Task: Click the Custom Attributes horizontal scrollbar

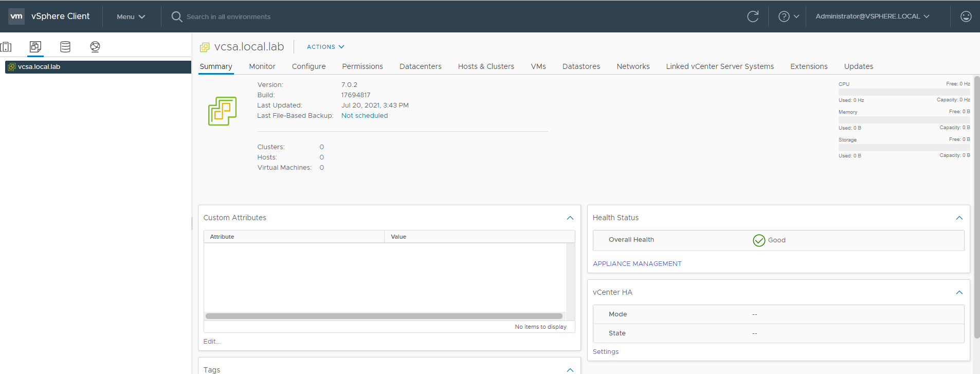Action: [x=384, y=316]
